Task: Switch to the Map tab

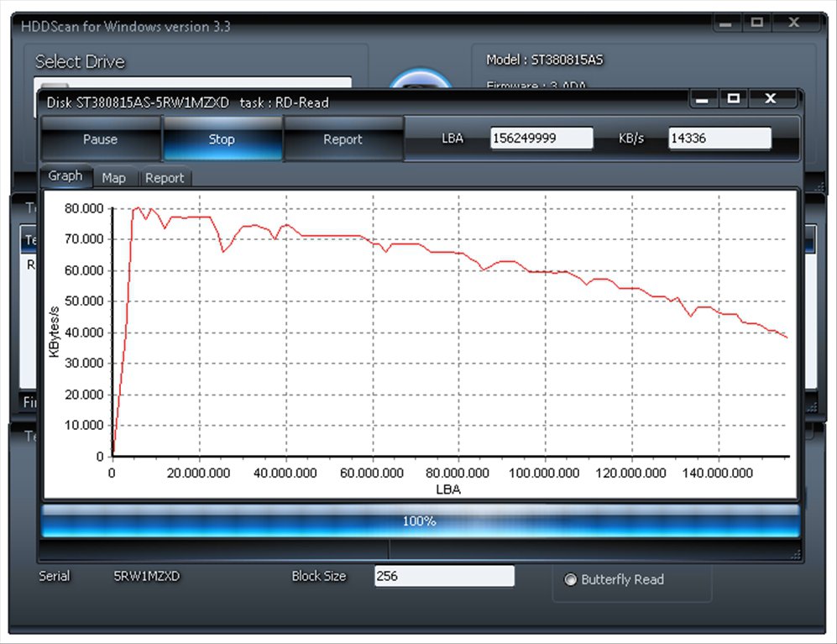Action: tap(114, 177)
